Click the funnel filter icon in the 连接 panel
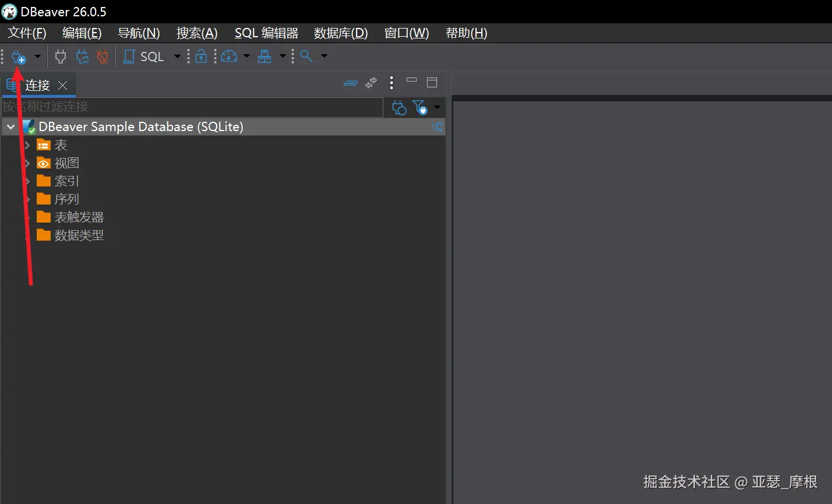832x504 pixels. (x=419, y=108)
